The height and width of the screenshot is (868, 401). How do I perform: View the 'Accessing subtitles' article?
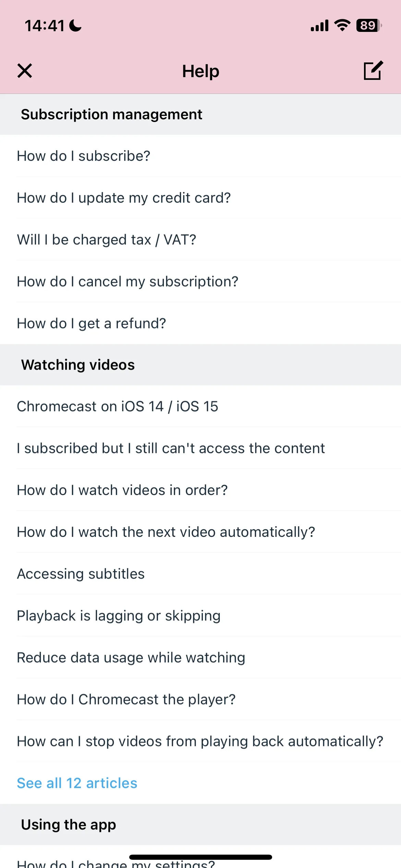[200, 574]
